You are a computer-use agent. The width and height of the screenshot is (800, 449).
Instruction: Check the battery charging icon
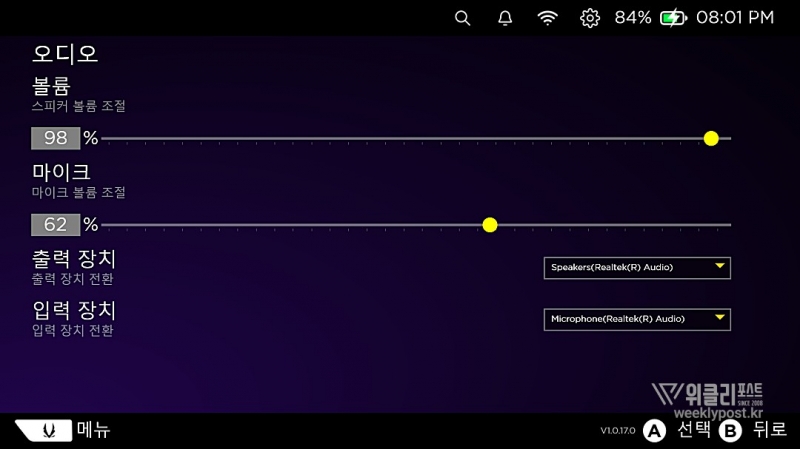point(673,18)
